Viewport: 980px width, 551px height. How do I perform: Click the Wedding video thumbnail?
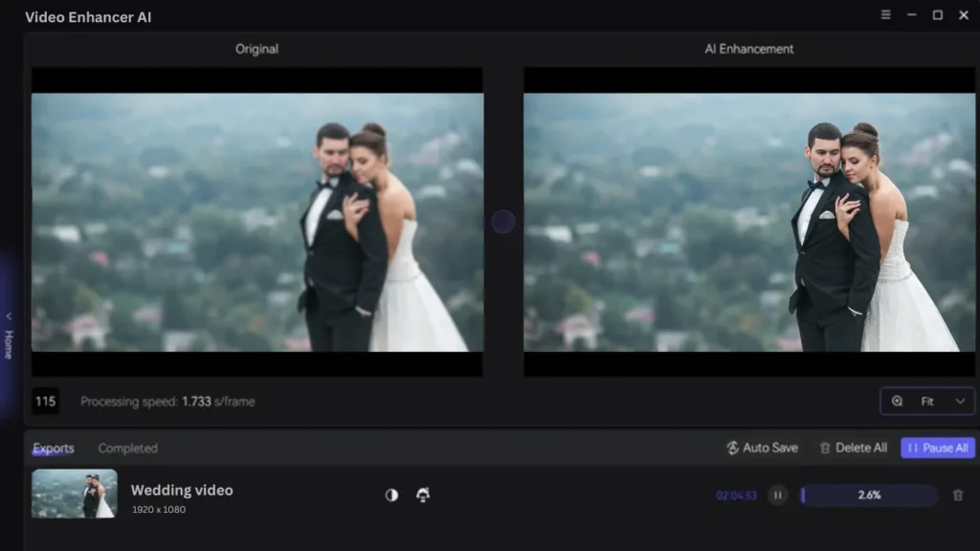click(x=75, y=494)
